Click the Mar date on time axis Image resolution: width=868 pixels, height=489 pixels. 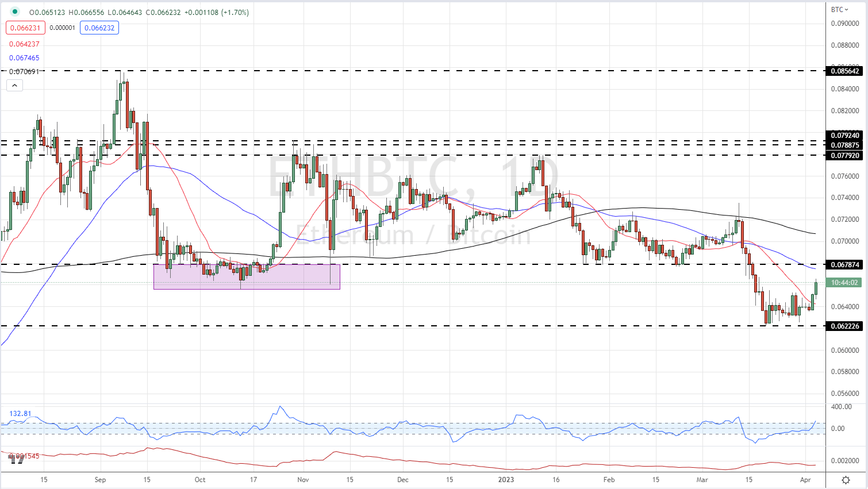pos(702,480)
